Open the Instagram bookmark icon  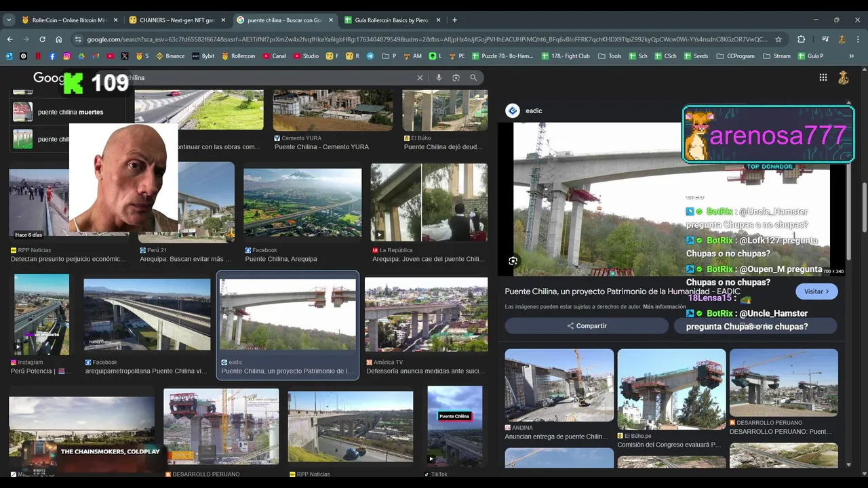(66, 56)
